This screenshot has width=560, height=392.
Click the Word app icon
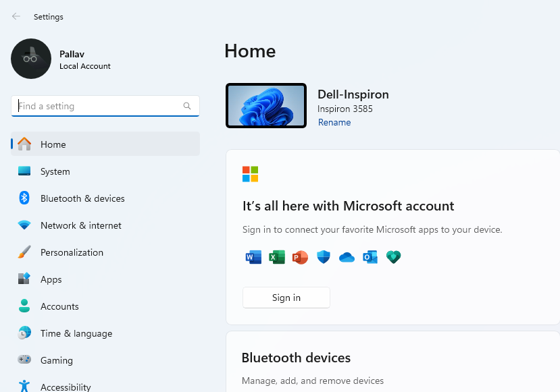point(253,257)
